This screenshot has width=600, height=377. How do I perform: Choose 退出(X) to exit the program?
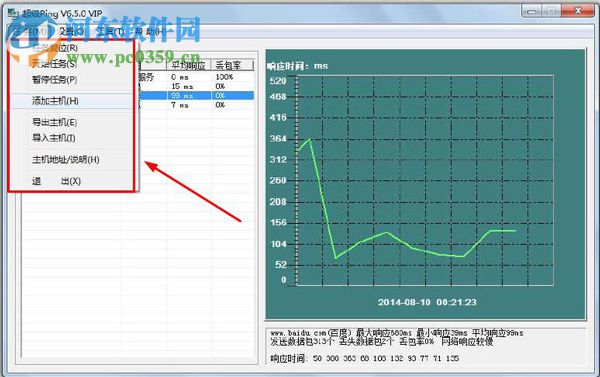pyautogui.click(x=56, y=181)
